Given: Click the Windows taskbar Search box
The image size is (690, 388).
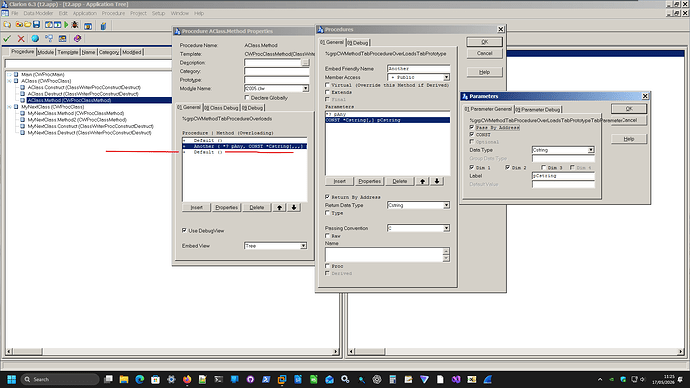Looking at the screenshot, I should pos(60,379).
